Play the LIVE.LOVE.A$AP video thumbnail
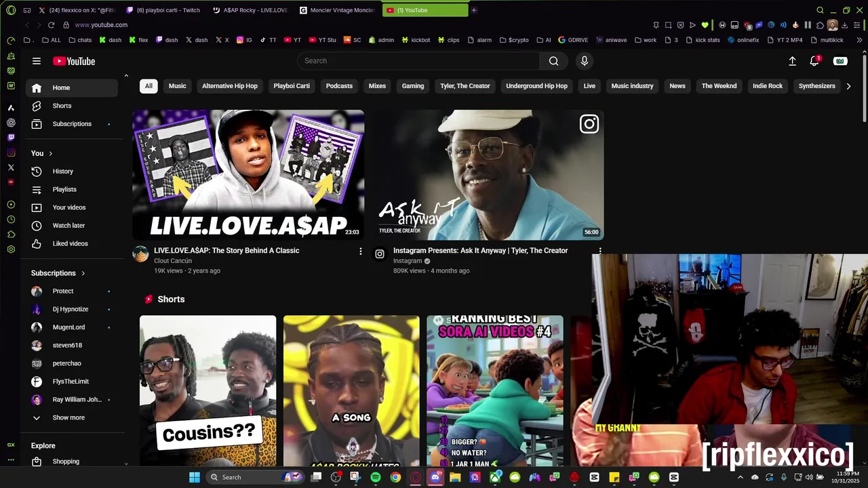This screenshot has width=868, height=488. click(248, 175)
